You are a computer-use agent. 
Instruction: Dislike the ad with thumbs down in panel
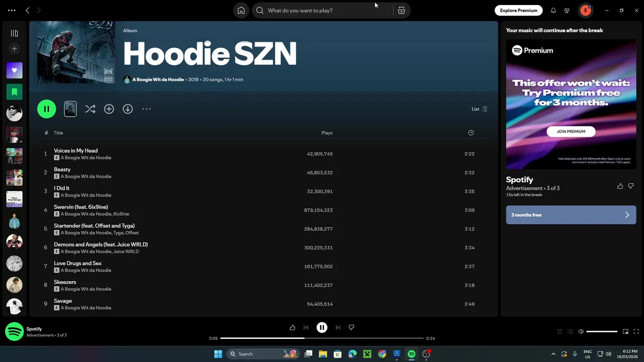631,186
